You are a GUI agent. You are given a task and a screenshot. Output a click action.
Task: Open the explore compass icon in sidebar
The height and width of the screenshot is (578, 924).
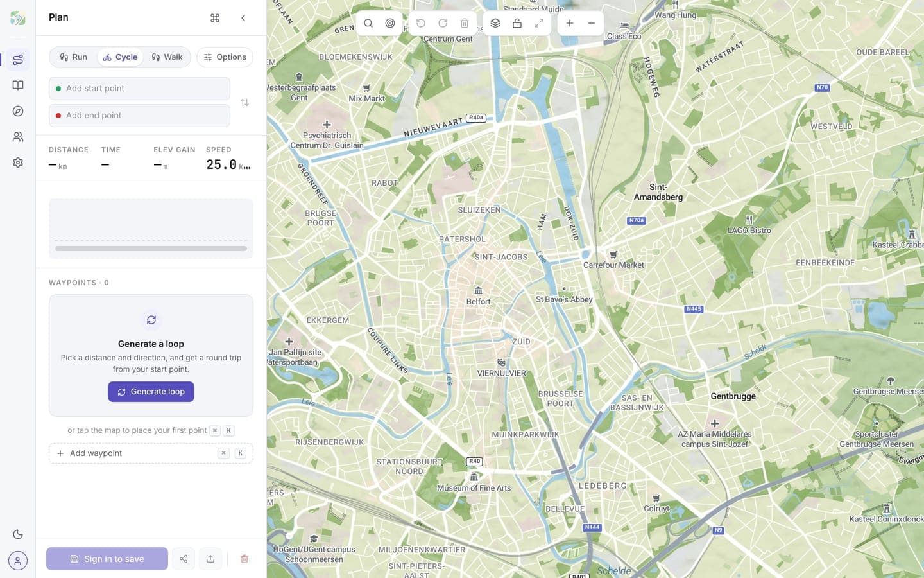[x=18, y=111]
